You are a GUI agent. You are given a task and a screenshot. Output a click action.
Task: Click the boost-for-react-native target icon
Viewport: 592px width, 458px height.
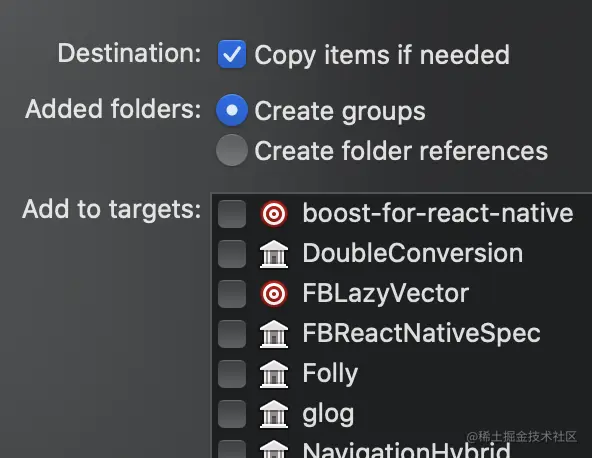[274, 214]
